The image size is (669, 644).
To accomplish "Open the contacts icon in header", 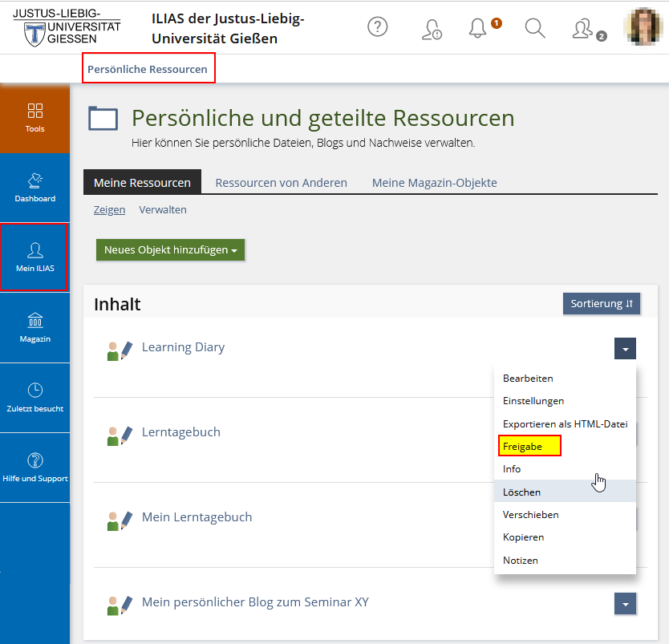I will pos(582,28).
